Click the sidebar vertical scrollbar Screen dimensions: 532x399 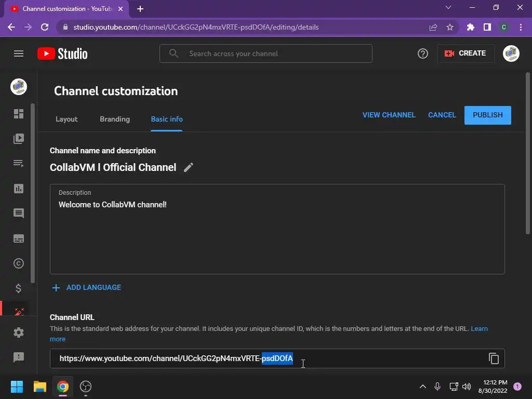click(33, 193)
